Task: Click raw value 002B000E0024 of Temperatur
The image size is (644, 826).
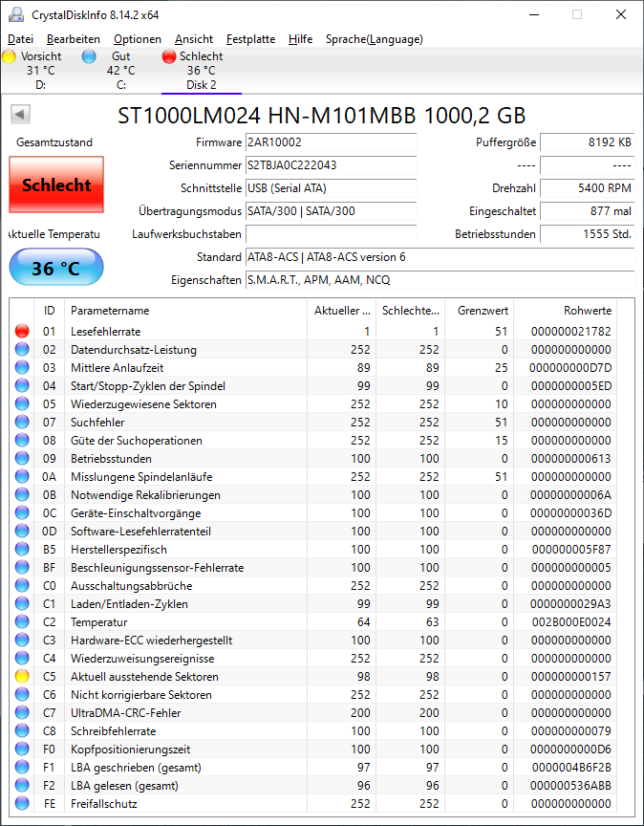Action: click(x=571, y=621)
